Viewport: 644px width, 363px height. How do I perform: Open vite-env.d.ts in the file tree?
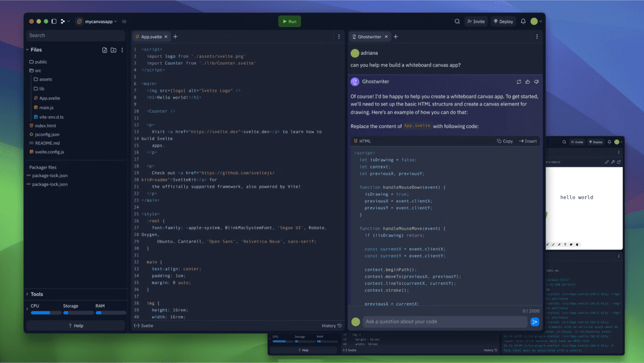click(48, 117)
